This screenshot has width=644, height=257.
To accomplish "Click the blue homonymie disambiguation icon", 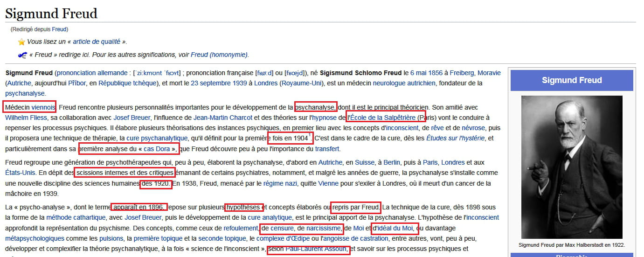I will [x=21, y=55].
